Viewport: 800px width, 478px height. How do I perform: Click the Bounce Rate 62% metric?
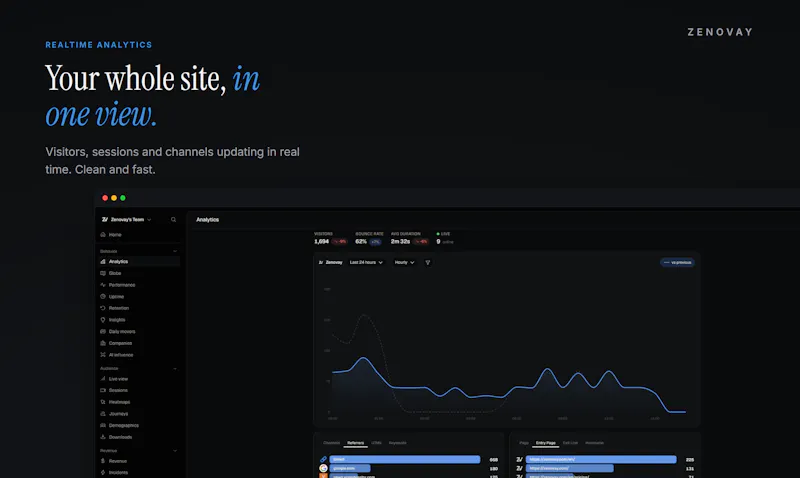(369, 238)
